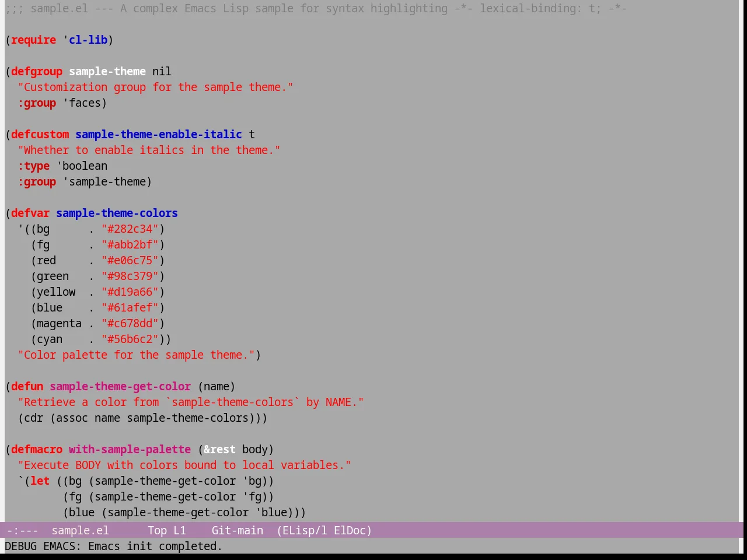Click the 'cl-lib' symbol
The width and height of the screenshot is (747, 560).
[x=88, y=40]
